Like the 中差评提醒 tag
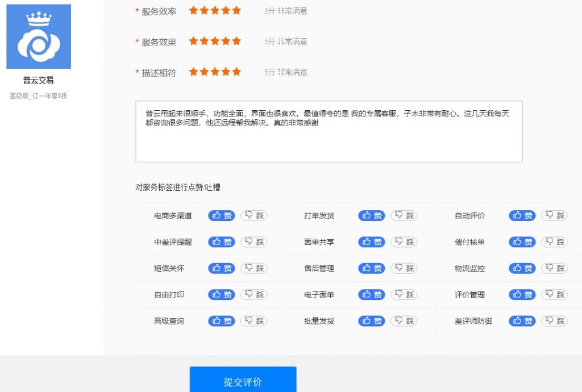This screenshot has height=392, width=582. pyautogui.click(x=221, y=241)
